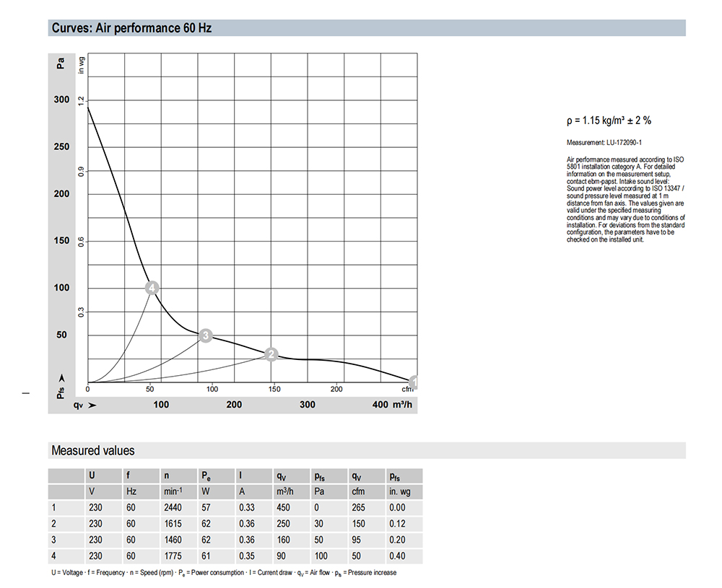Click the 57 W power value cell

pos(204,508)
